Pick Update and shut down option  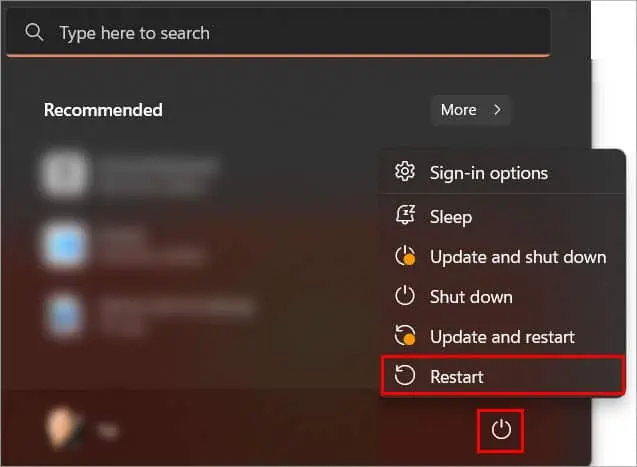(x=517, y=257)
